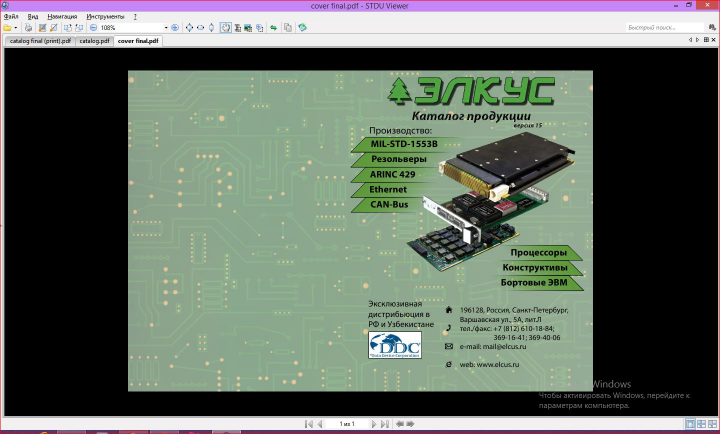The width and height of the screenshot is (720, 434).
Task: Click the Конструктивы label on cover
Action: (535, 268)
